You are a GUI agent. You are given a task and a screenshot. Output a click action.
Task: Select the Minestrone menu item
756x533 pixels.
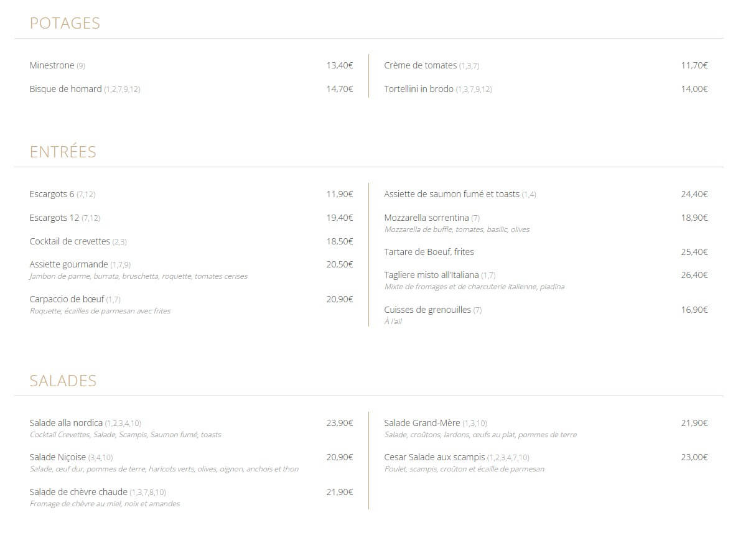tap(52, 65)
